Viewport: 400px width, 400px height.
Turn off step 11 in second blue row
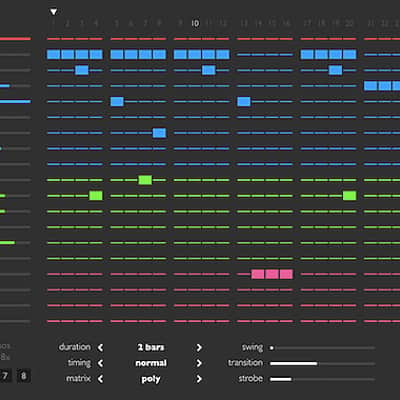point(209,70)
